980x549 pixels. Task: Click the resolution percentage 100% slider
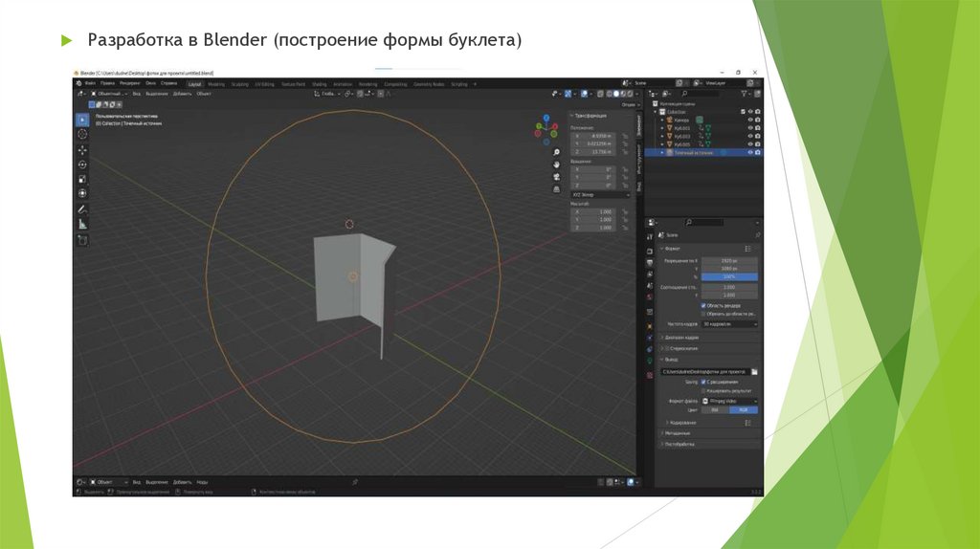(x=729, y=276)
